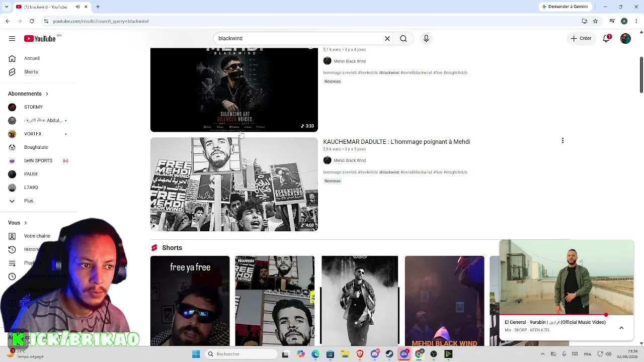
Task: Open the smoky stage performer Short
Action: point(360,301)
